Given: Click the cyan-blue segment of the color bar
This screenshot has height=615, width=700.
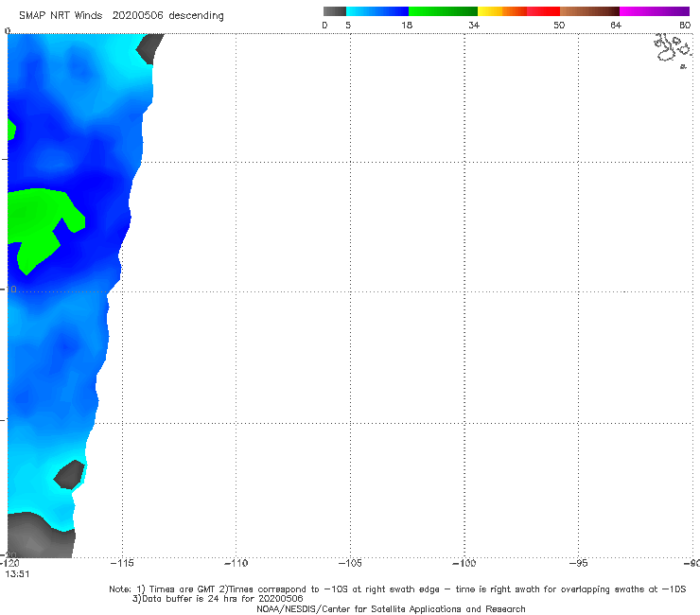Looking at the screenshot, I should [x=377, y=11].
